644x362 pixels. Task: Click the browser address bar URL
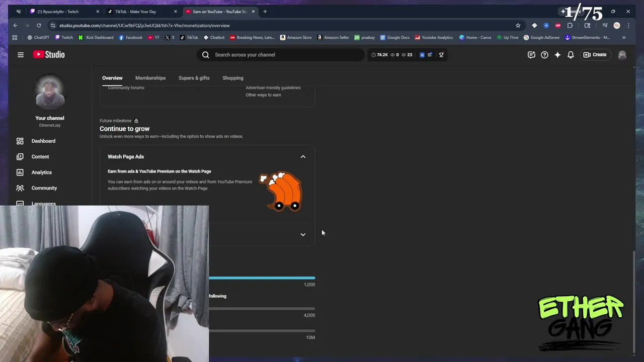click(144, 26)
